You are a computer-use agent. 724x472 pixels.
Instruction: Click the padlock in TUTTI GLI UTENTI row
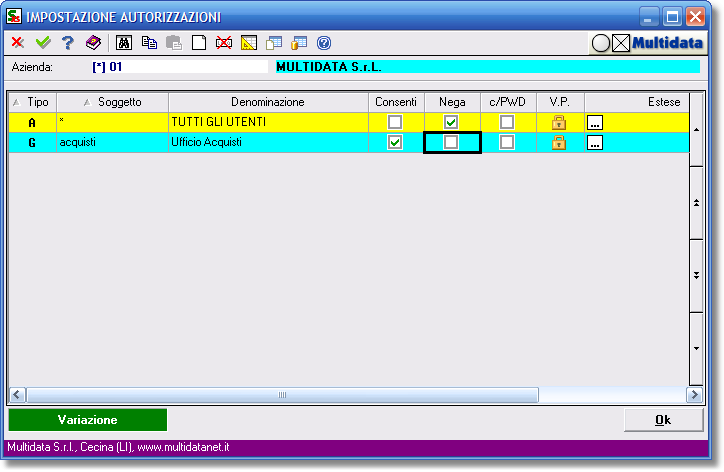click(559, 122)
